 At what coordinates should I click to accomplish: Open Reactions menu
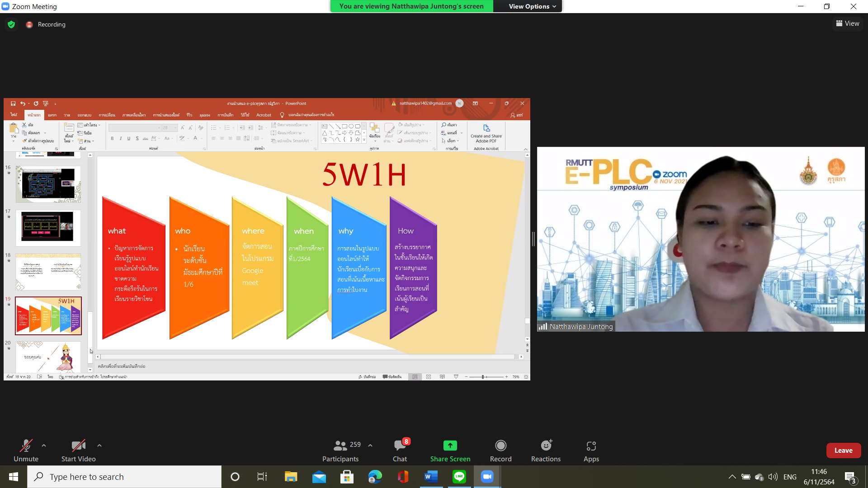coord(546,450)
